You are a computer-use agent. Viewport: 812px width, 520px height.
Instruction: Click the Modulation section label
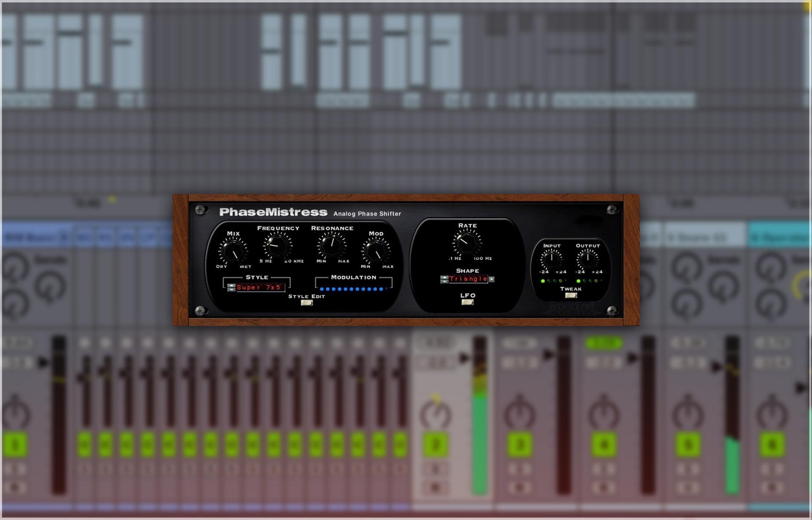pos(354,277)
